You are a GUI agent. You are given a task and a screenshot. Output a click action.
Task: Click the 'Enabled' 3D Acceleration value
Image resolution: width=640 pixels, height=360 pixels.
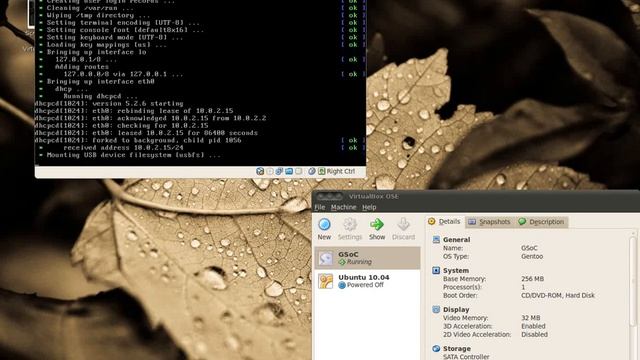(x=533, y=326)
